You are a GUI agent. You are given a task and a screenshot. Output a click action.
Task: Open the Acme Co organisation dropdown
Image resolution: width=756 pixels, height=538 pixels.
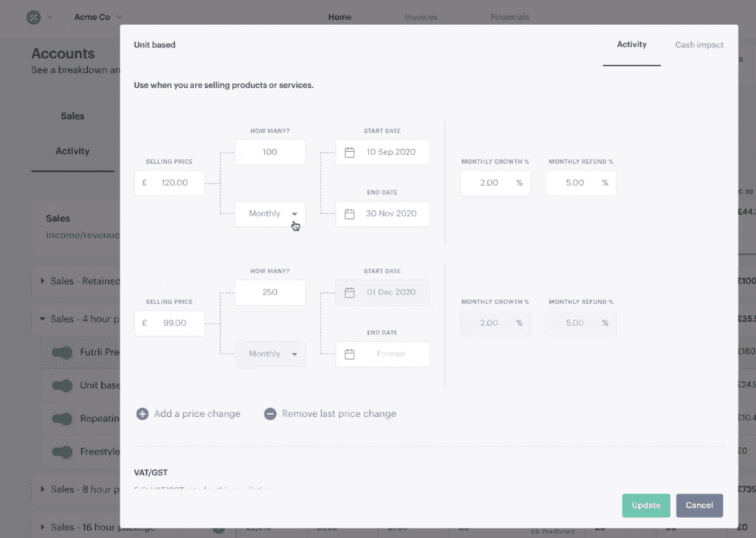[98, 17]
